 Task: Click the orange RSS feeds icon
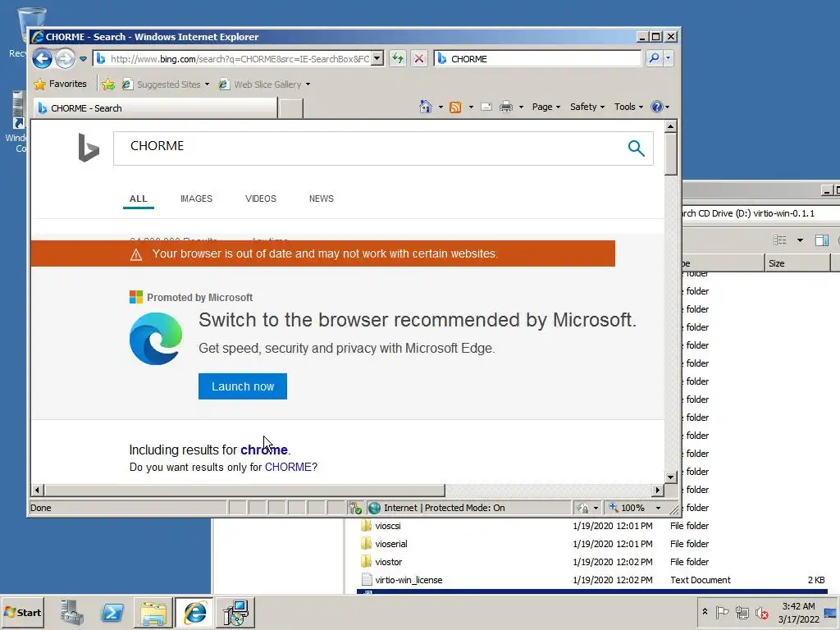pyautogui.click(x=455, y=107)
